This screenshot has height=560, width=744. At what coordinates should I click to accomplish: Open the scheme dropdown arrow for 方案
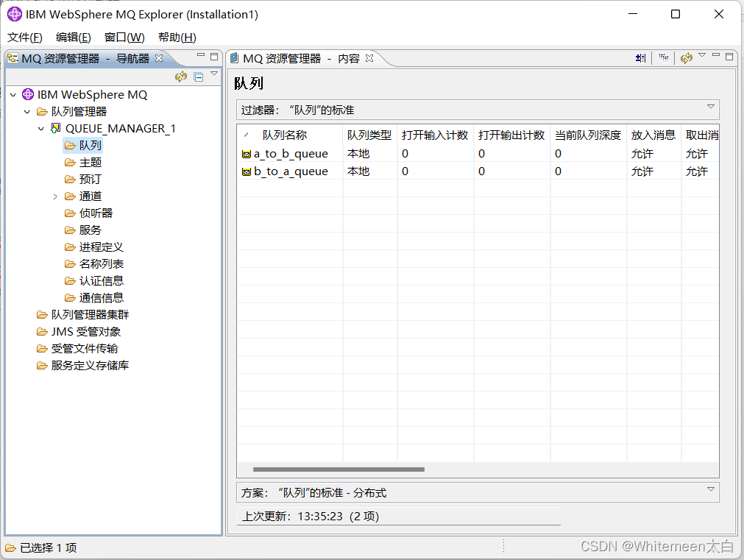point(710,489)
